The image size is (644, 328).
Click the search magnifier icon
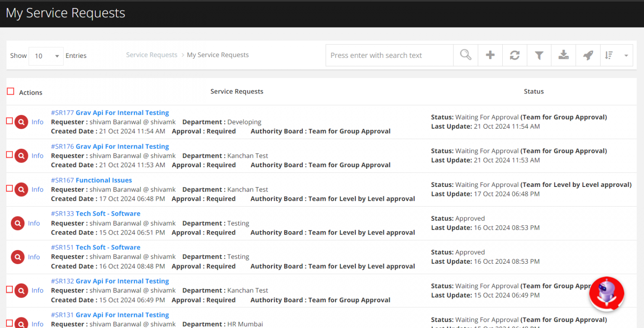[x=466, y=55]
